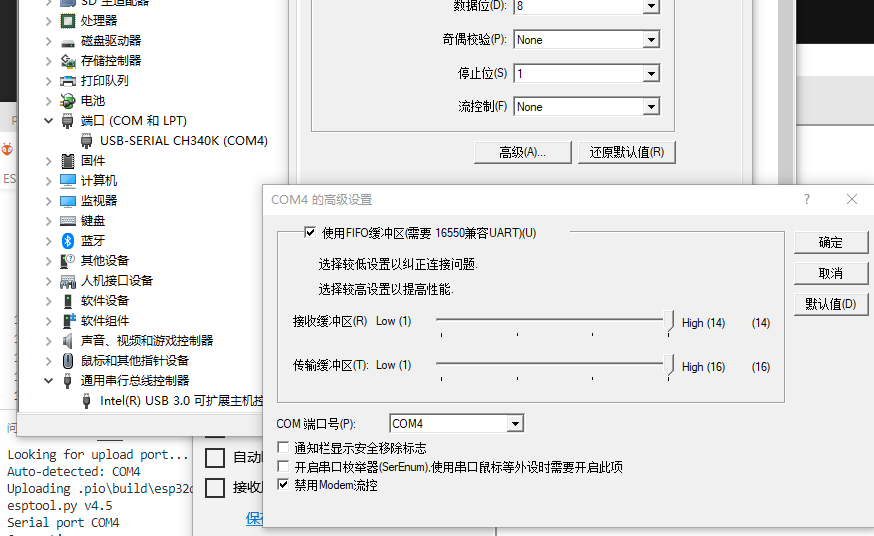Select the keyboard (键盘) device icon
Screen dimensions: 874x536
pyautogui.click(x=67, y=221)
